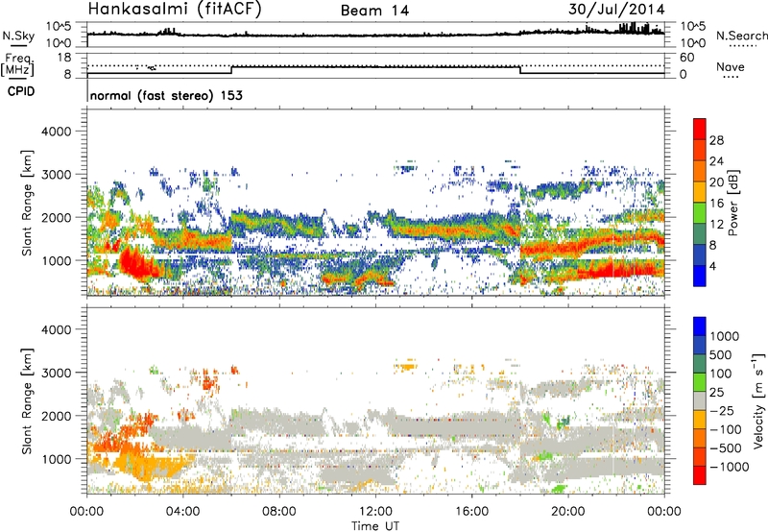This screenshot has width=768, height=532.
Task: Click the 'Time UT' axis label
Action: [375, 526]
